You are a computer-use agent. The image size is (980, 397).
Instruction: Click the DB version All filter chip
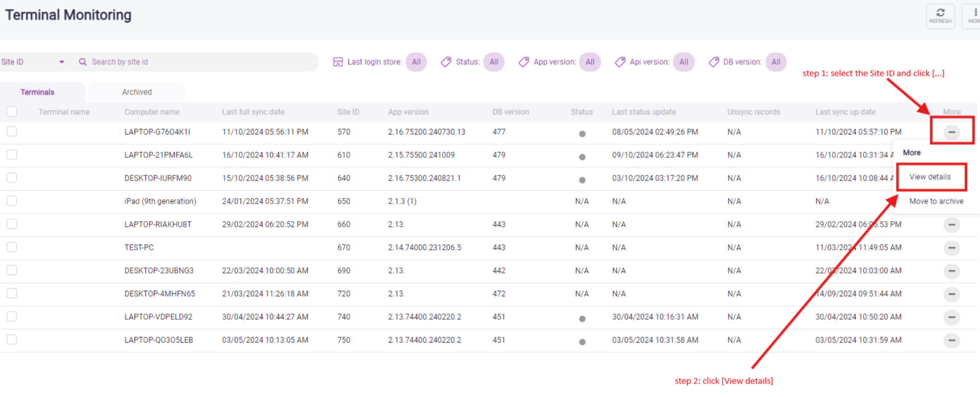pos(776,62)
